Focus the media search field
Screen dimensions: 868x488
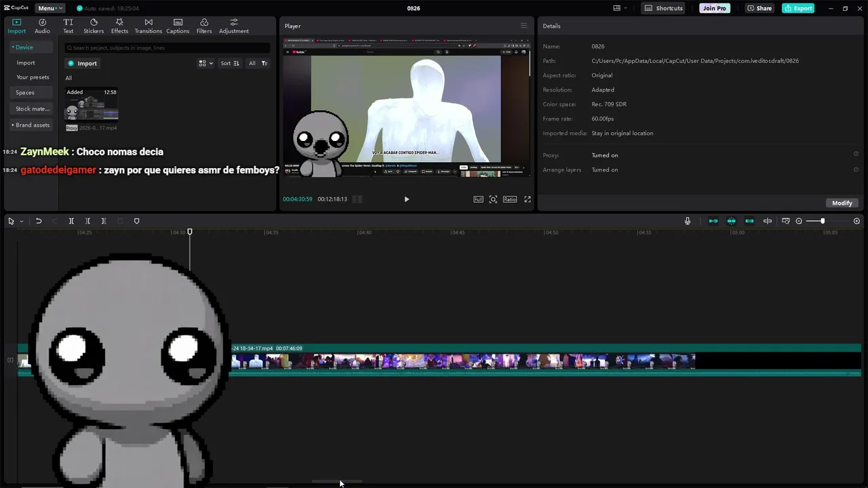[167, 48]
